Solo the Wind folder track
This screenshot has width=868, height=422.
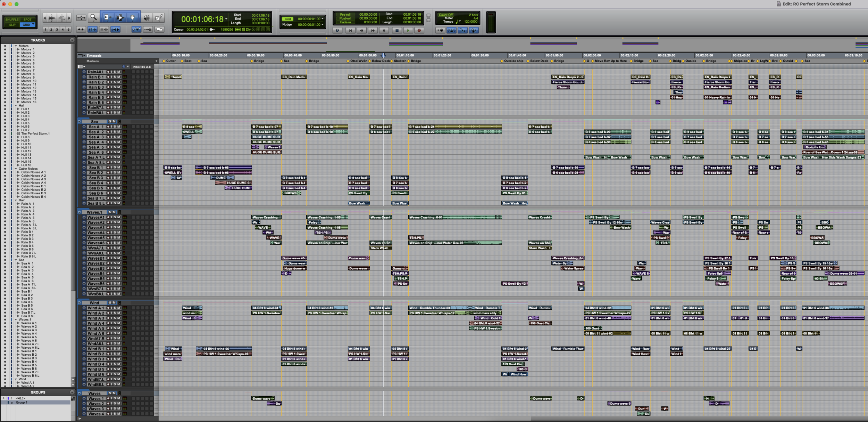pos(110,303)
